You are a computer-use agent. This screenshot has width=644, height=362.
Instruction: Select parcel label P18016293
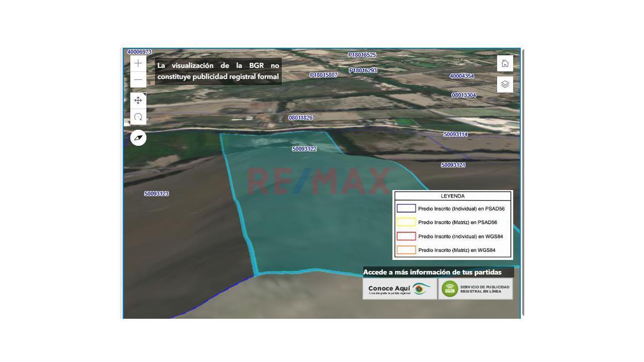pos(363,70)
